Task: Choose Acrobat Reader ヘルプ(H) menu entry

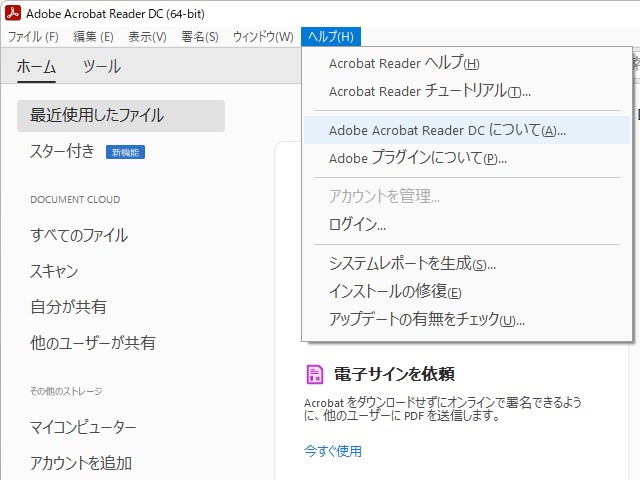Action: coord(467,63)
